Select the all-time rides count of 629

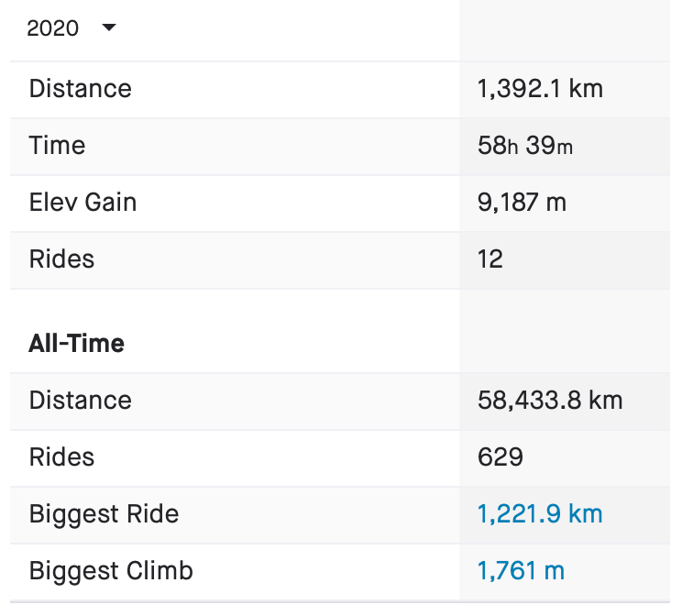coord(500,457)
